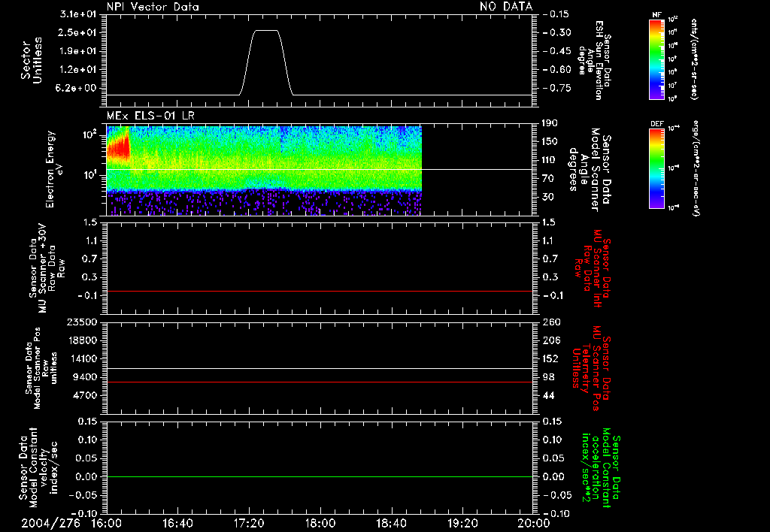Click the DEF energy flux color bar
The width and height of the screenshot is (770, 532).
point(656,168)
